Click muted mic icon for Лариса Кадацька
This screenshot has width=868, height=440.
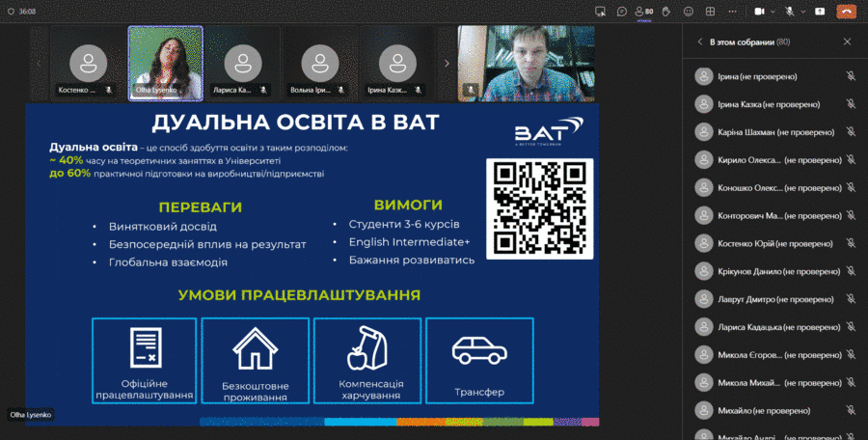[x=851, y=327]
